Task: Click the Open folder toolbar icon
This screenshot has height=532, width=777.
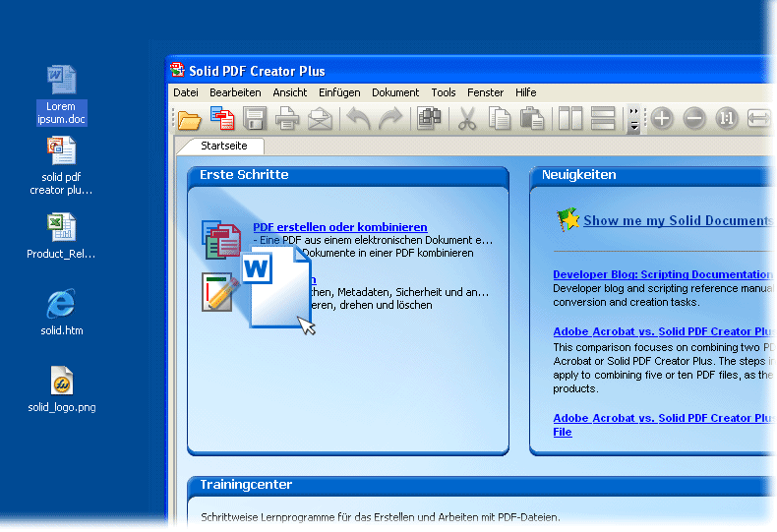Action: click(189, 120)
